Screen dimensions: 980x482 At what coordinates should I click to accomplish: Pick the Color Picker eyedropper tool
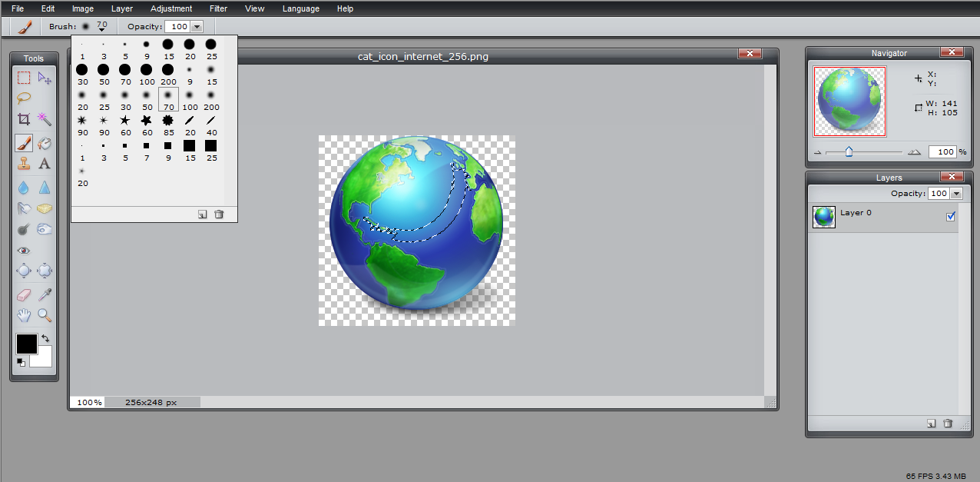45,294
